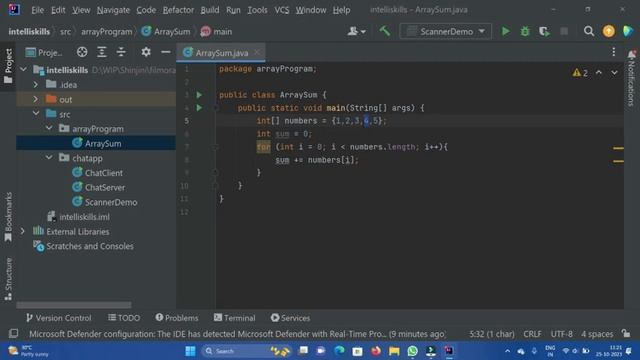Click run gutter icon beside main method
The height and width of the screenshot is (360, 640).
click(x=199, y=108)
